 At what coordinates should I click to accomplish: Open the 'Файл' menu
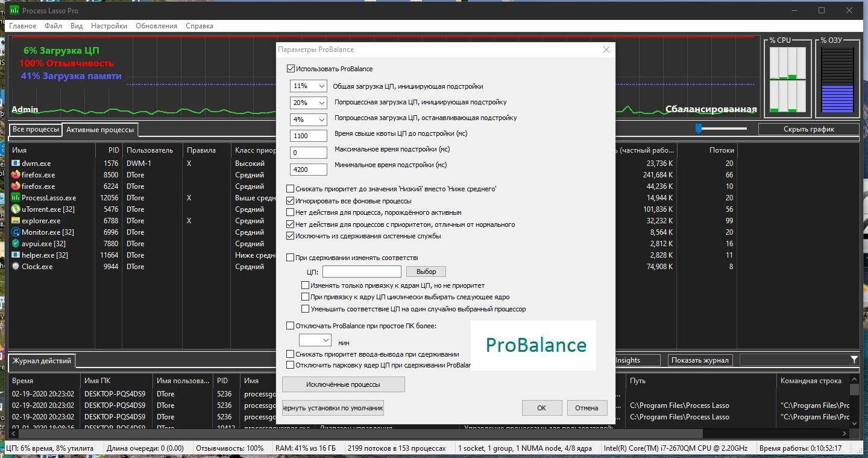[53, 26]
